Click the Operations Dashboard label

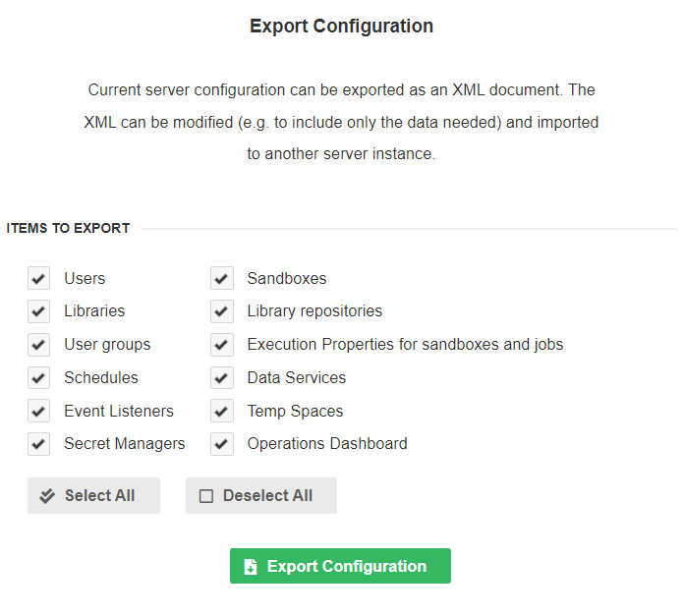[327, 444]
